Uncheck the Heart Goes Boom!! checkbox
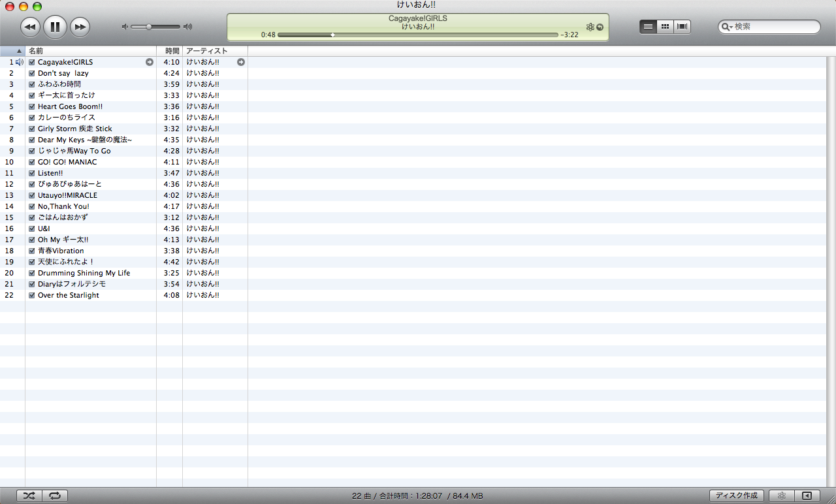836x504 pixels. pos(32,106)
